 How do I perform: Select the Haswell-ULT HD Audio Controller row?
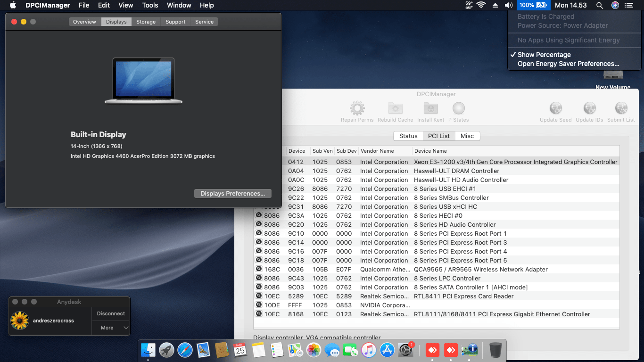(436, 180)
